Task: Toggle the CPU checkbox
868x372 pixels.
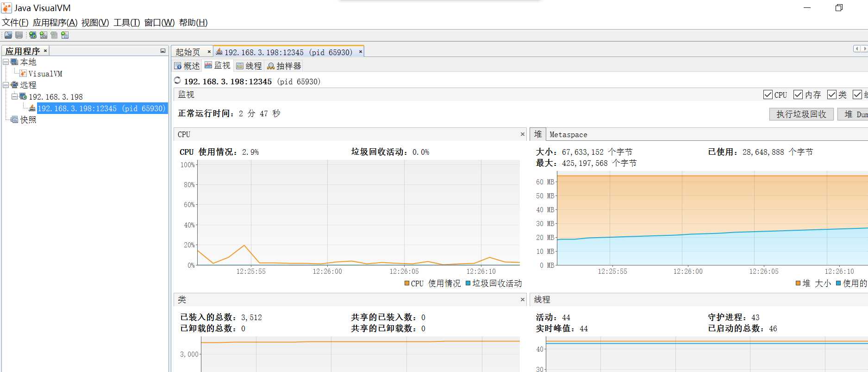Action: (x=768, y=95)
